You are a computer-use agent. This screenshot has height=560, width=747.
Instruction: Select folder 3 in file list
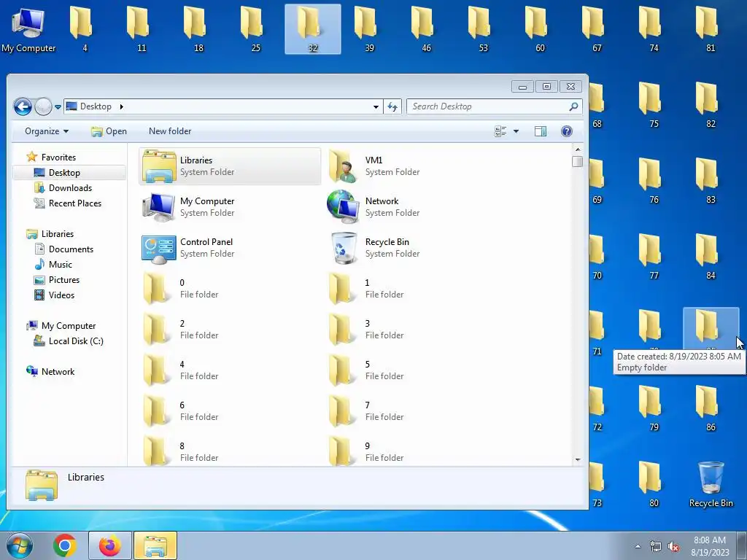click(x=415, y=329)
